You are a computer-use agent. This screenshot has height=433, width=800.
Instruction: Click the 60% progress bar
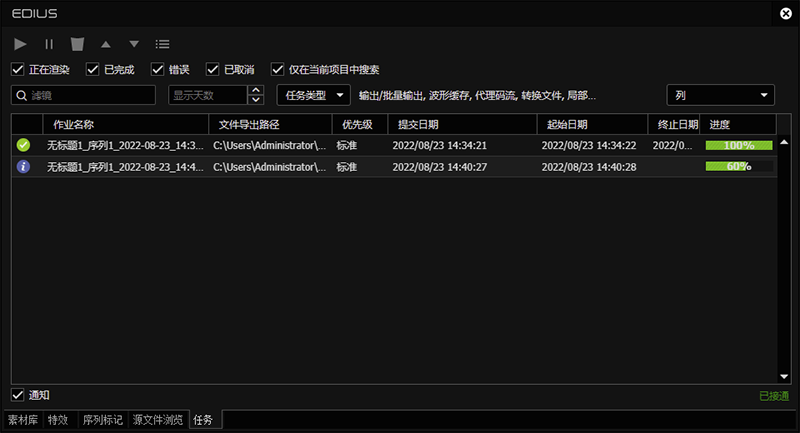point(739,166)
